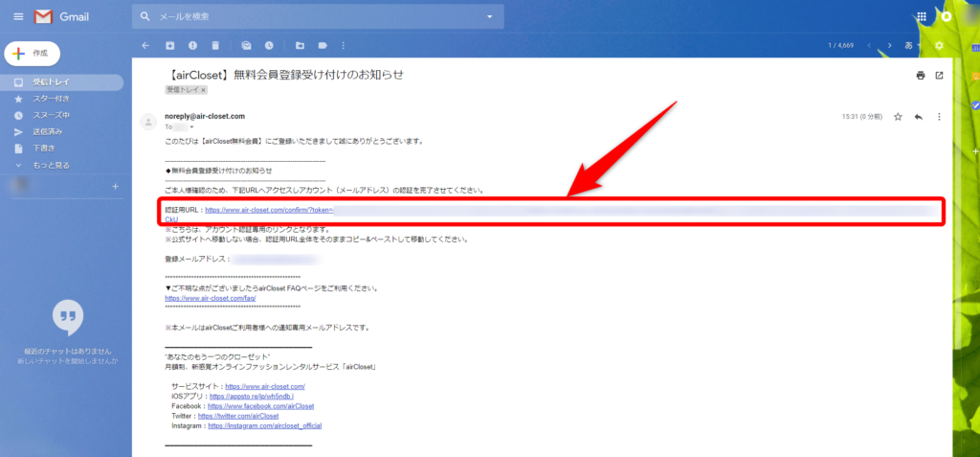Open the air-closet confirm token URL
The image size is (980, 457).
coord(269,211)
